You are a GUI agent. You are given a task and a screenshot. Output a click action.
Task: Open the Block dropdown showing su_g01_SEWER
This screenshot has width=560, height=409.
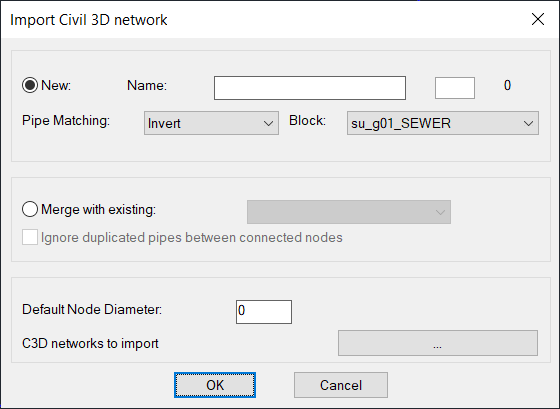[442, 123]
